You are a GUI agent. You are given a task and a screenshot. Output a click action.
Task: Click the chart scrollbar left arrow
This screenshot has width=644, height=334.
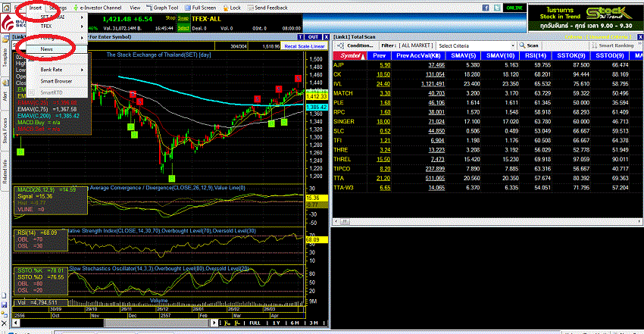[x=16, y=323]
